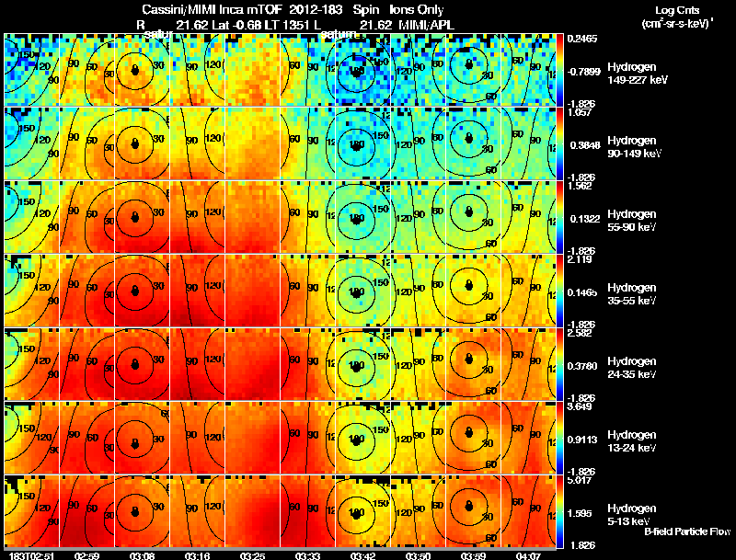Open the 183T02:51 panel in the 5-13 keV row
Viewport: 736px width, 560px height.
pyautogui.click(x=31, y=511)
